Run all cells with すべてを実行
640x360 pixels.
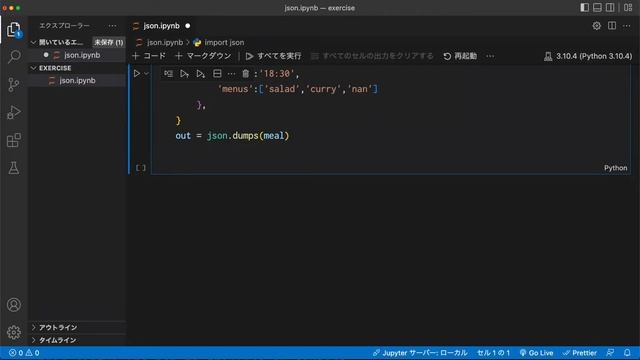[273, 56]
